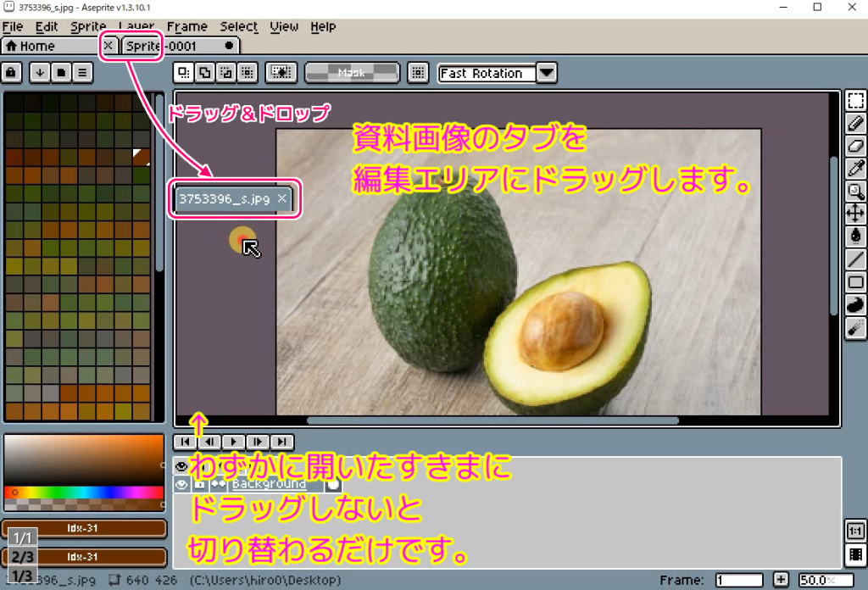This screenshot has width=868, height=590.
Task: Open the Fast Rotation dropdown
Action: tap(546, 73)
